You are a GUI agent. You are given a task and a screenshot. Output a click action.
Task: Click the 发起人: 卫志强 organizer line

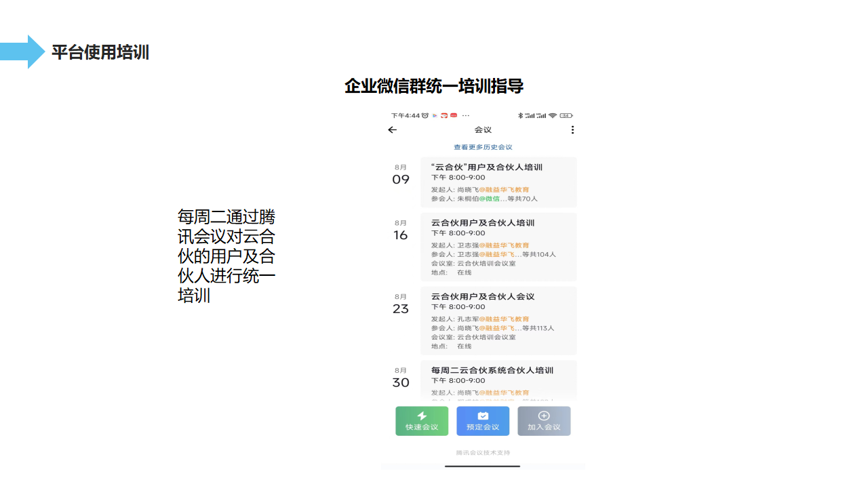coord(480,245)
